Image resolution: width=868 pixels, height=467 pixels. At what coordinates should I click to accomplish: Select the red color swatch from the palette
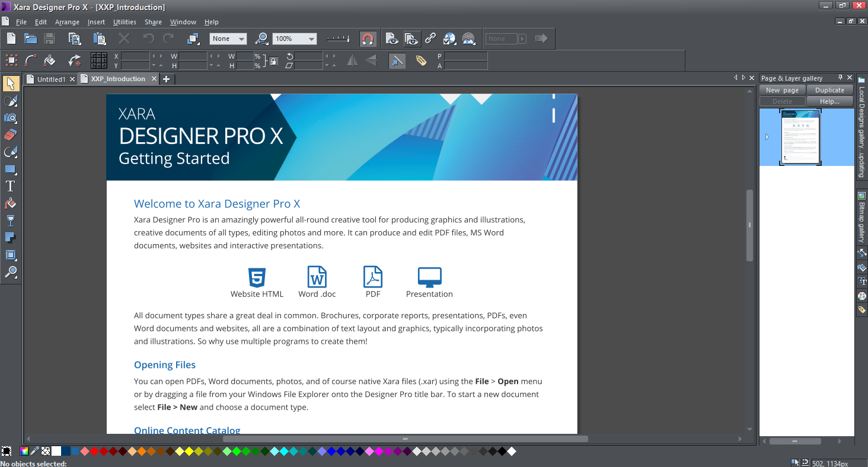point(94,451)
